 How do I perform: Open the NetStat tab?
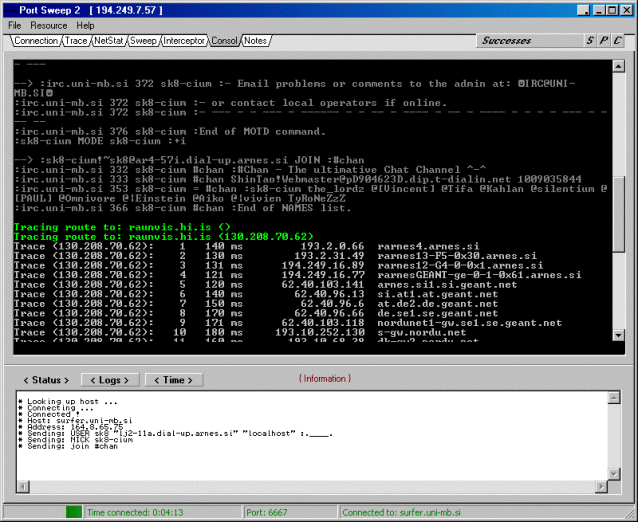pos(108,41)
